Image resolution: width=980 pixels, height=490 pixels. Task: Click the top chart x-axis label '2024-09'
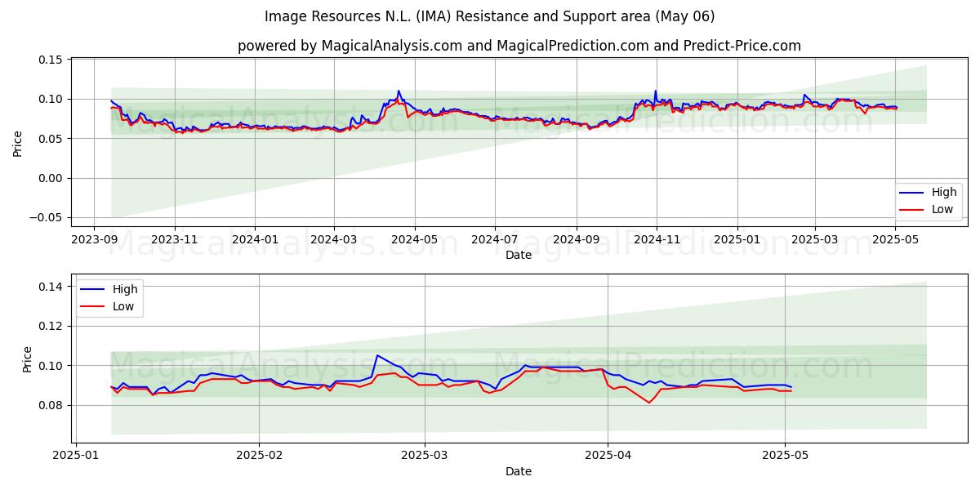click(577, 238)
